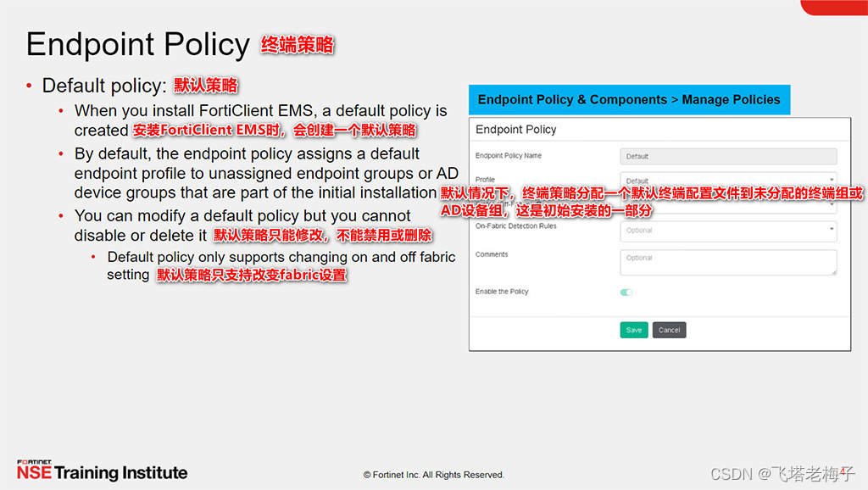
Task: Open the Profile dropdown showing Default
Action: (x=728, y=178)
